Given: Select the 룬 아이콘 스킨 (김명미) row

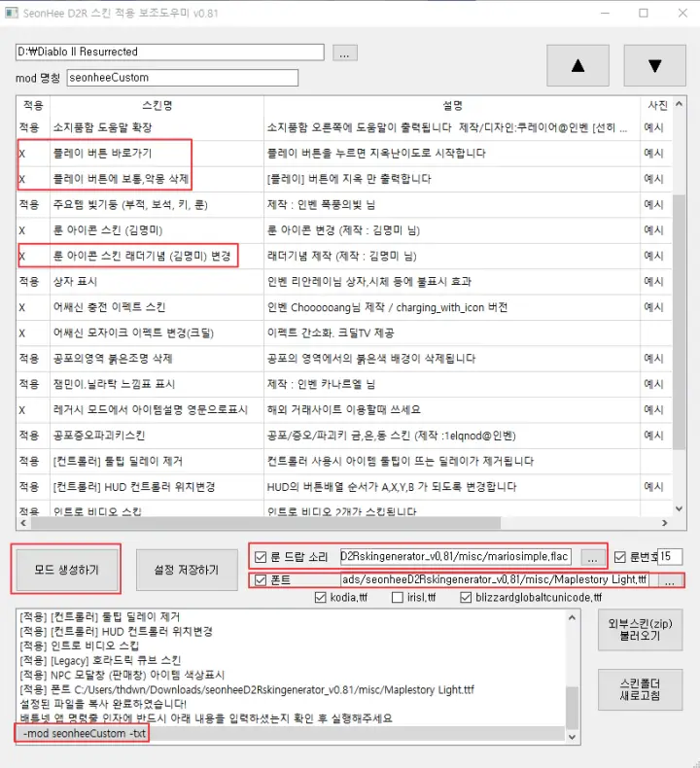Looking at the screenshot, I should click(344, 230).
